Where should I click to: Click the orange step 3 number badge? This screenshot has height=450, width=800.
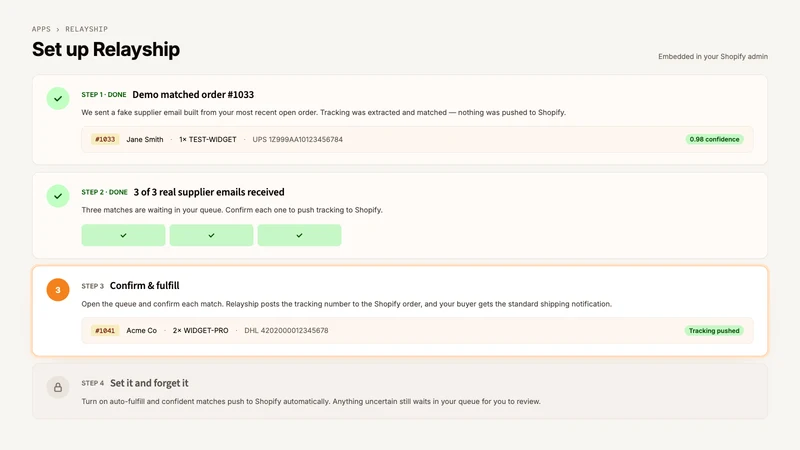point(58,290)
